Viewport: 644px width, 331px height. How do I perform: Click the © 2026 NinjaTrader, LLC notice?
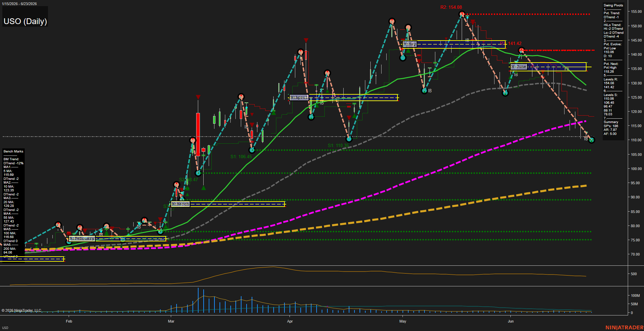[x=22, y=310]
